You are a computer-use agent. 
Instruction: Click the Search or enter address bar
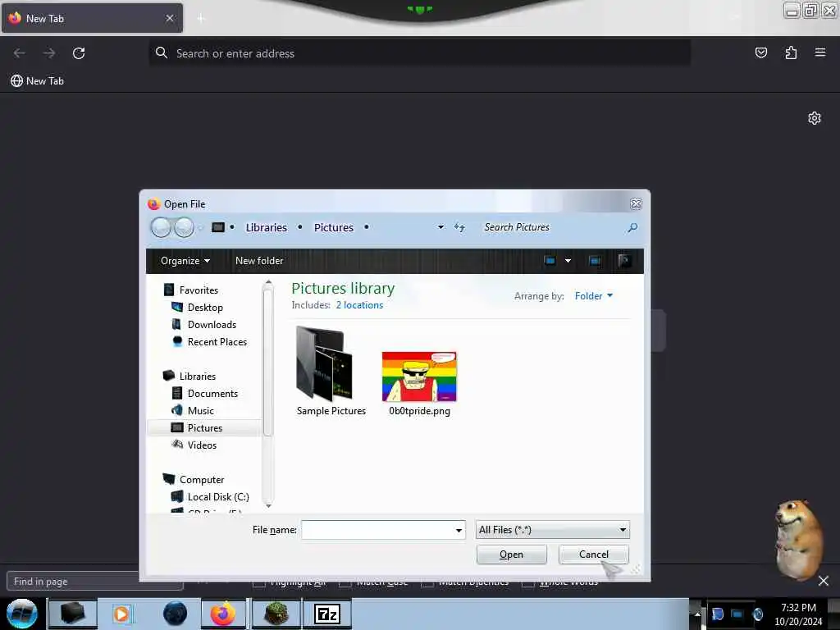tap(419, 53)
